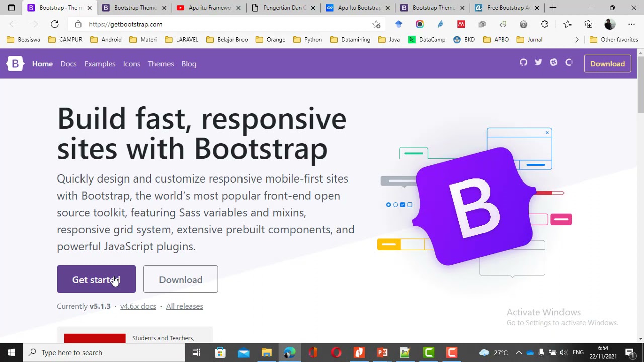Go to Docs in Bootstrap navbar

(68, 64)
